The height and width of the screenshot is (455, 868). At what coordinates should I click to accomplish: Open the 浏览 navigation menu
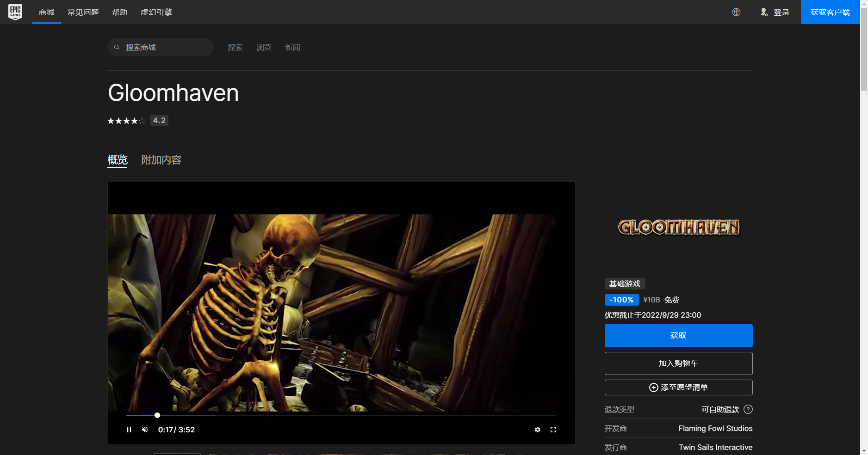click(x=263, y=47)
